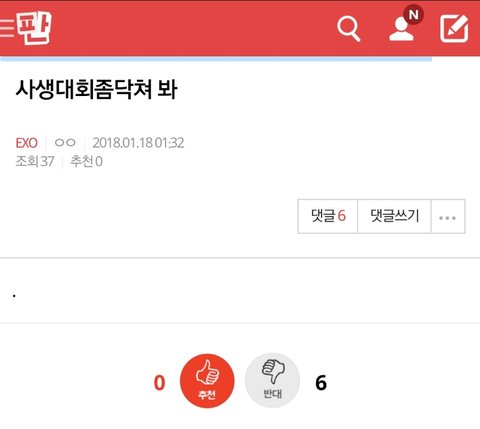Open the user profile icon

[x=402, y=29]
